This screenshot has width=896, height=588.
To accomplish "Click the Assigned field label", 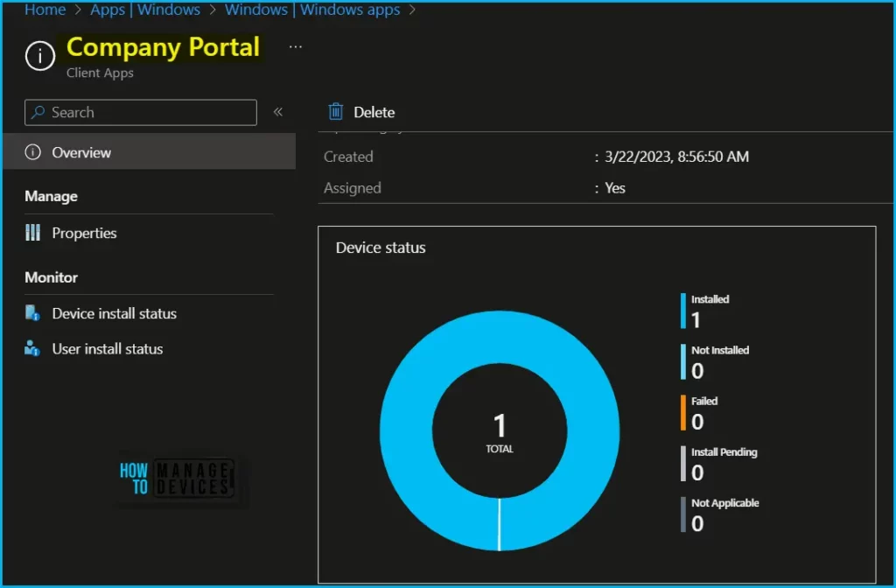I will pyautogui.click(x=352, y=188).
